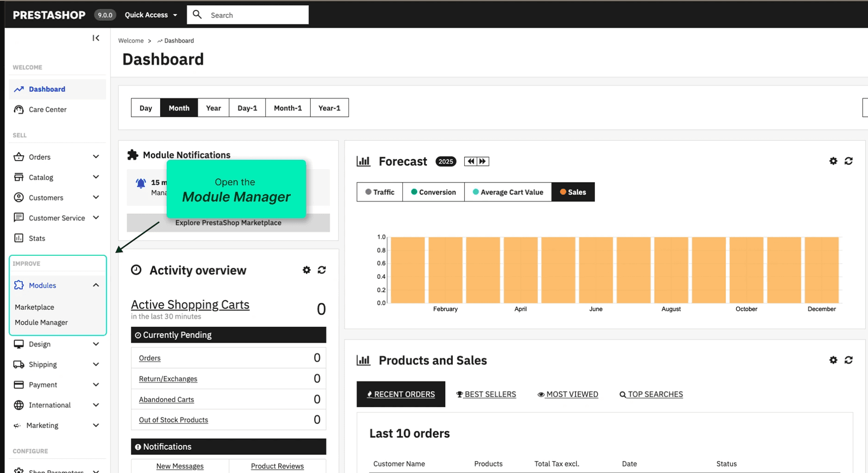The image size is (868, 473).
Task: Toggle Average Cart Value series
Action: pyautogui.click(x=508, y=192)
